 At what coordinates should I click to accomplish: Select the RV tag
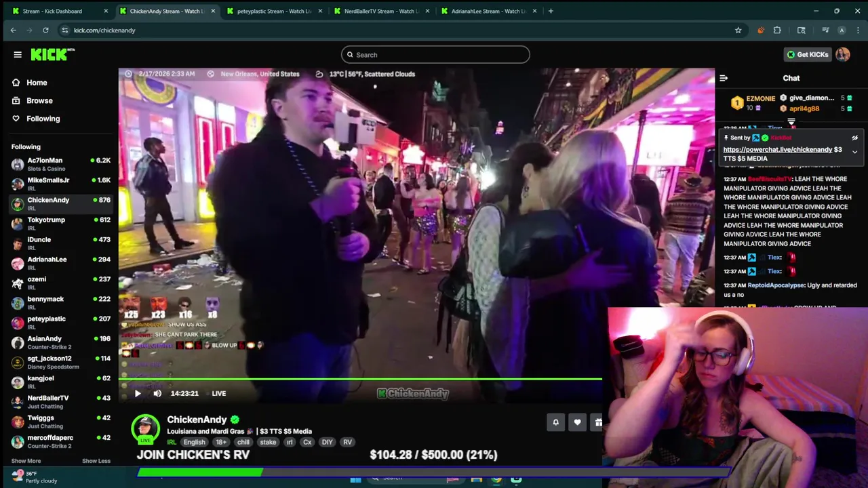pos(347,442)
